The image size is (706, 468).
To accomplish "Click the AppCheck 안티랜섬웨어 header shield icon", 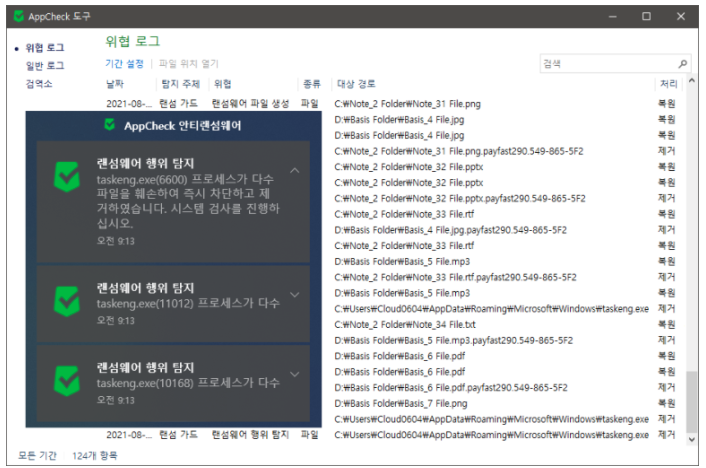I will tap(109, 125).
